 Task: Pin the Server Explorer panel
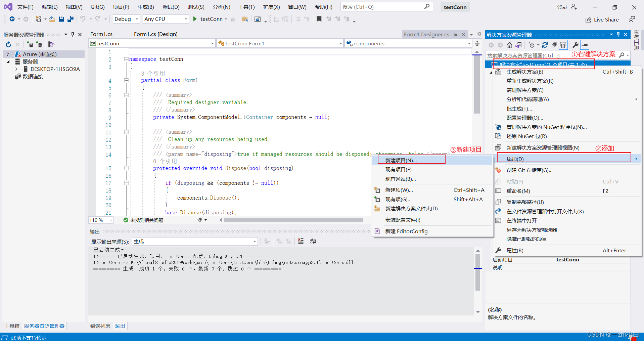tap(73, 34)
